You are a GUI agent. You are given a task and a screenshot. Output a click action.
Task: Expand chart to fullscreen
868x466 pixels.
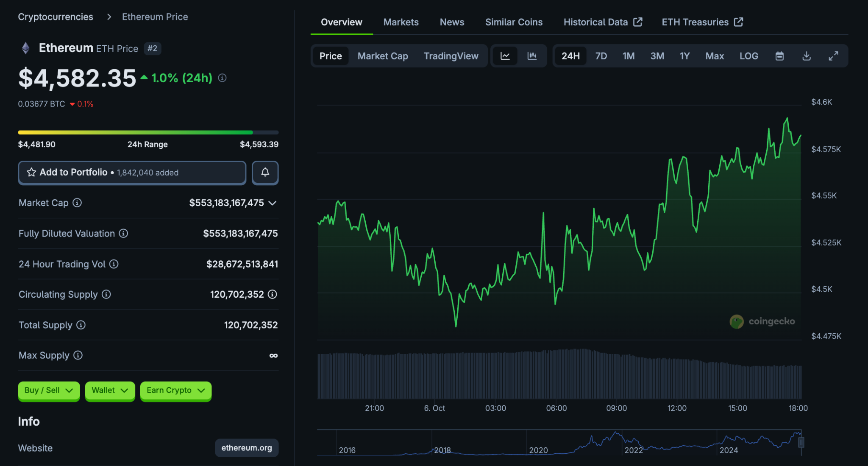[x=833, y=56]
